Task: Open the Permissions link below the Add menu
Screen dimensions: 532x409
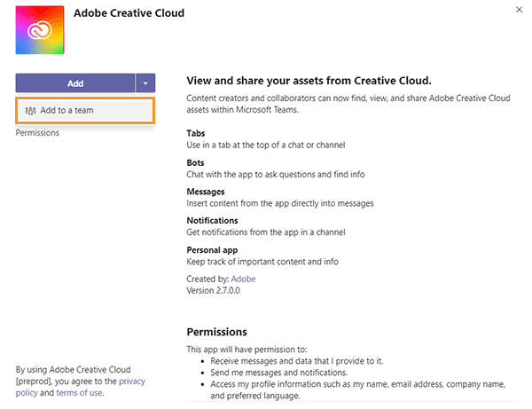Action: (x=37, y=133)
